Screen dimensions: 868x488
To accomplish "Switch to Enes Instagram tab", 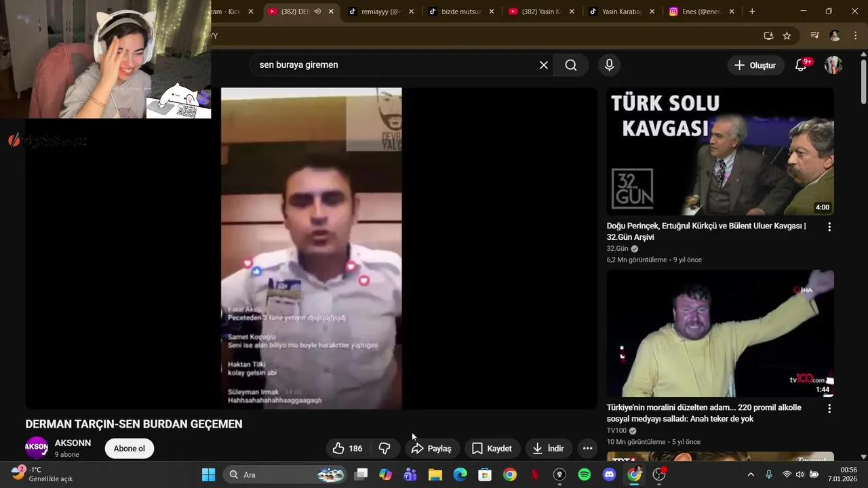I will coord(702,12).
